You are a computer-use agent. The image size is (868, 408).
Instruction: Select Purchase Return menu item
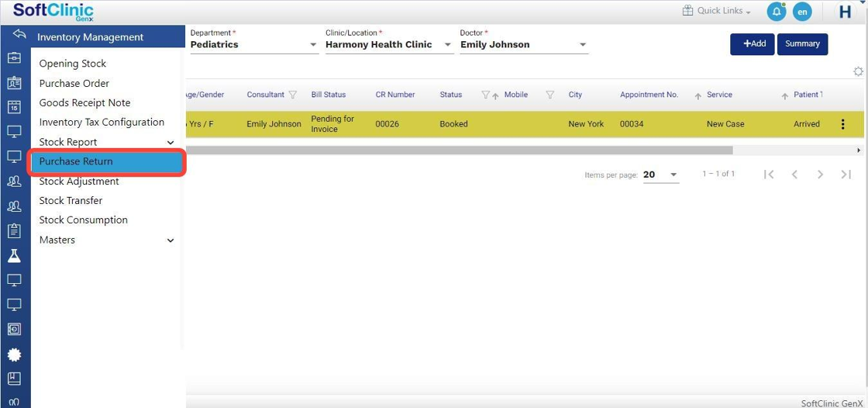point(107,161)
